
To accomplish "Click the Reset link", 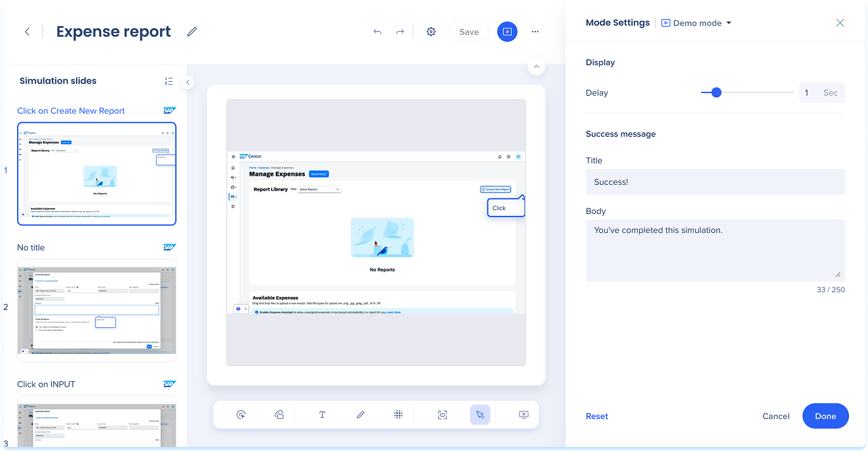I will (597, 416).
